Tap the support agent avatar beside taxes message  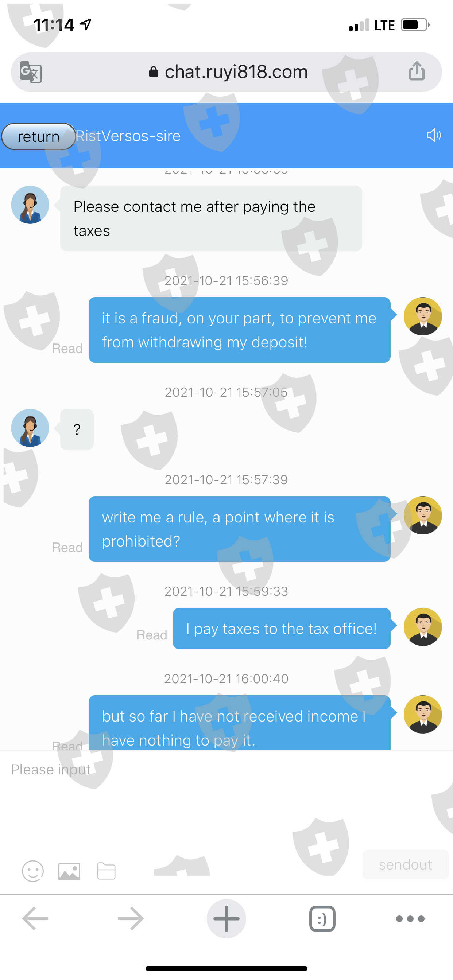click(x=30, y=205)
